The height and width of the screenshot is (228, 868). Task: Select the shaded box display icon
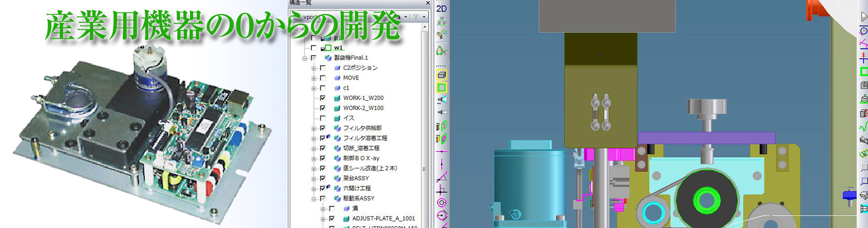(441, 75)
